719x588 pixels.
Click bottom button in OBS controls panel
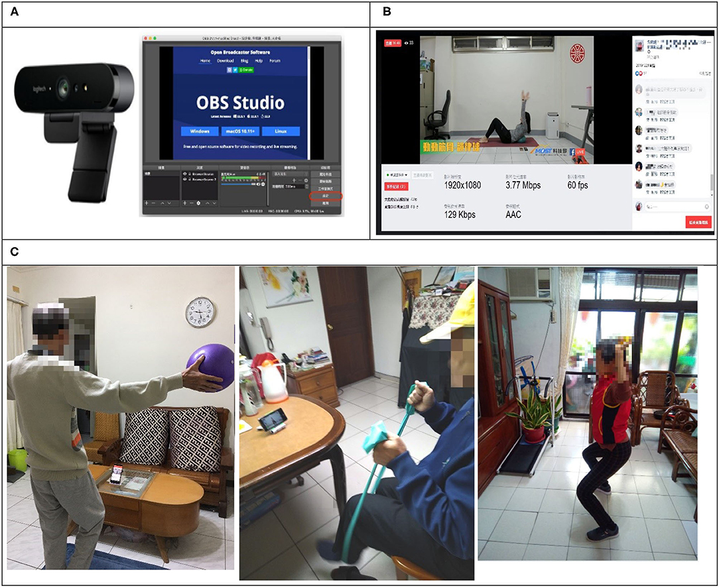[x=326, y=203]
